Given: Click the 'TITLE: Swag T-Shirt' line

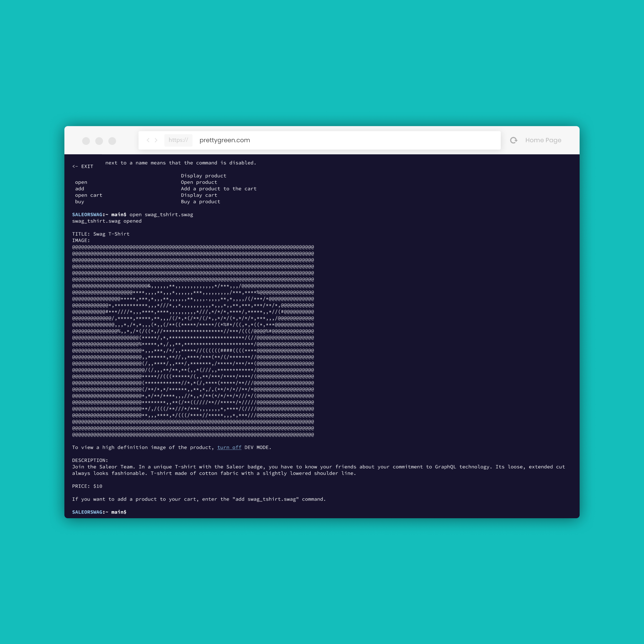Looking at the screenshot, I should click(101, 234).
